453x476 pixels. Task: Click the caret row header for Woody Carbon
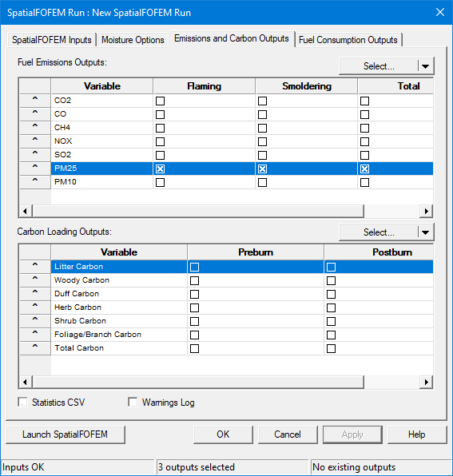tap(35, 280)
